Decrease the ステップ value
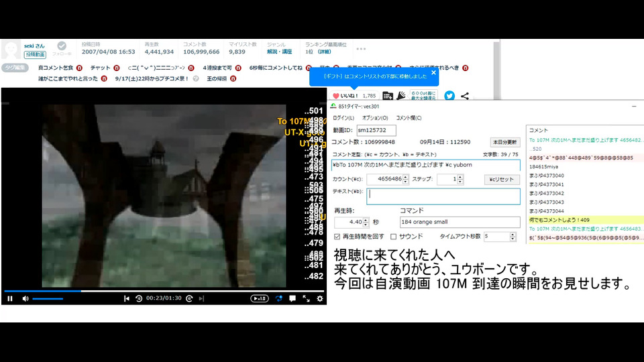 [460, 182]
